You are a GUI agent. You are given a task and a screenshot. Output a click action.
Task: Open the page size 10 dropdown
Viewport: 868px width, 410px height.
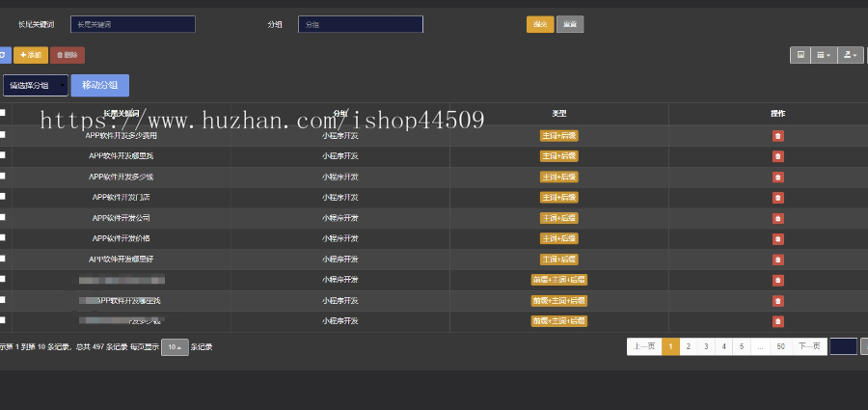(175, 347)
